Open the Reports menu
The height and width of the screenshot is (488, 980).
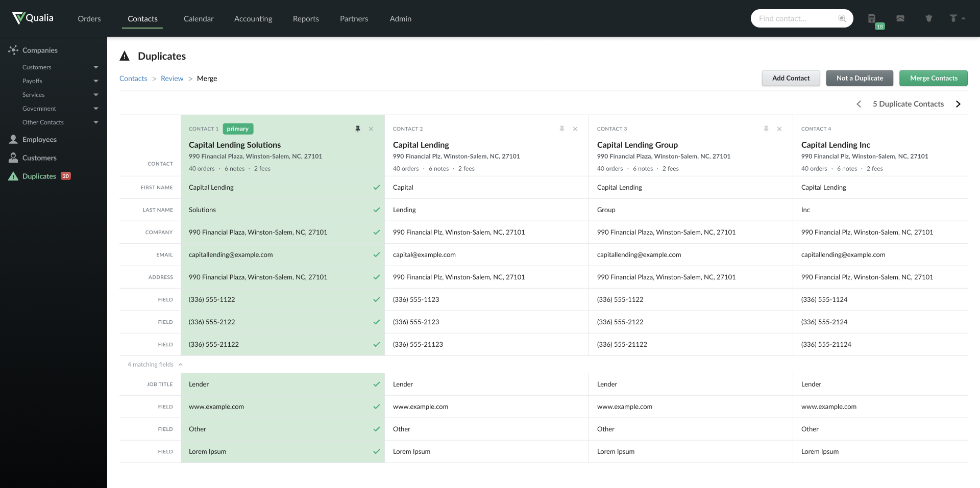coord(306,18)
